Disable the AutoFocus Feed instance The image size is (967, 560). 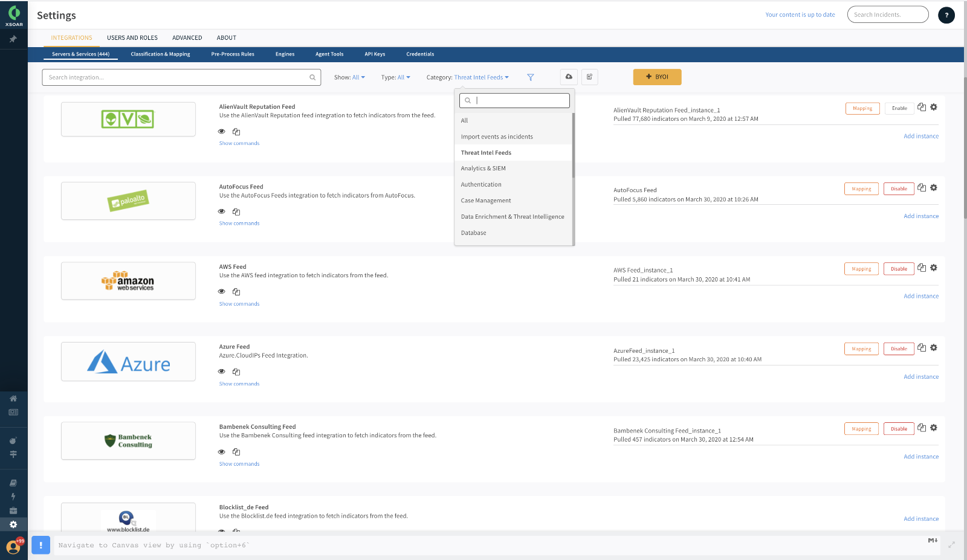click(x=899, y=188)
